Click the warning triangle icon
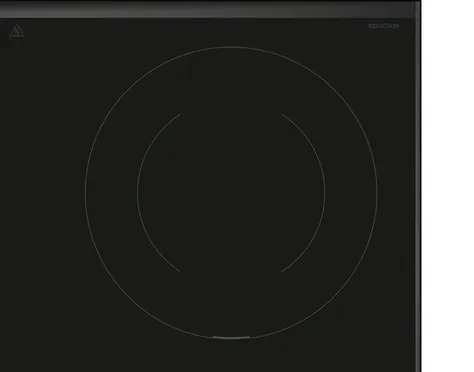Screen dimensions: 474x372 coord(16,31)
